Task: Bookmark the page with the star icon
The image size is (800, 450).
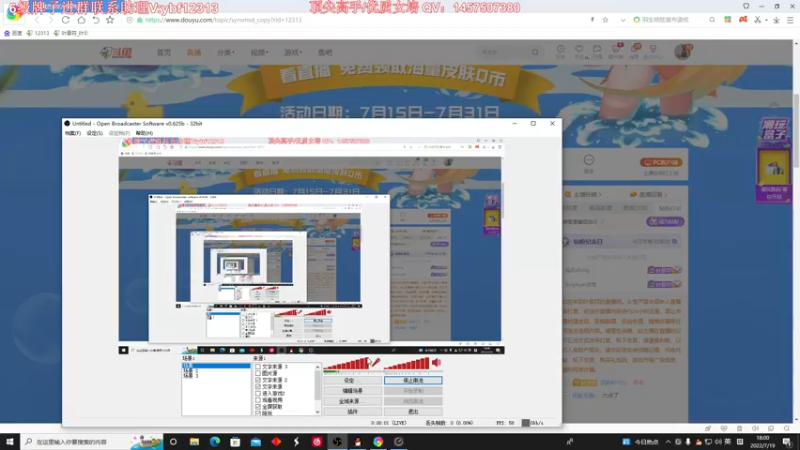Action: (110, 20)
